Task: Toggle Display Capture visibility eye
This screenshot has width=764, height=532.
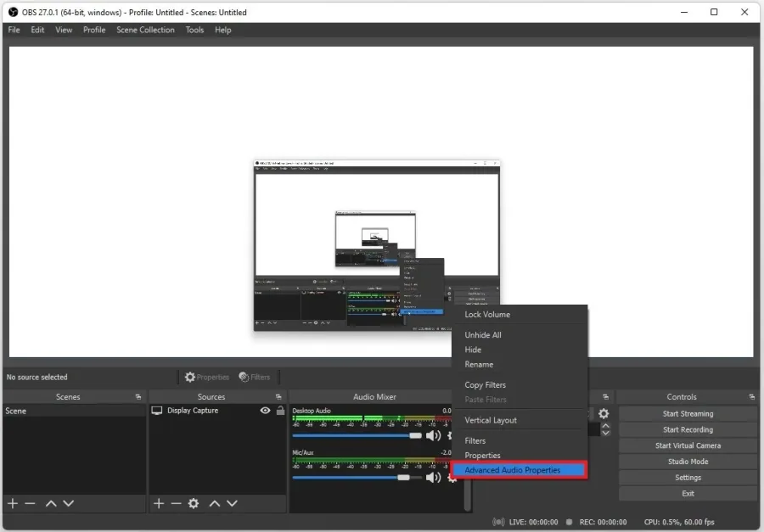Action: 265,410
